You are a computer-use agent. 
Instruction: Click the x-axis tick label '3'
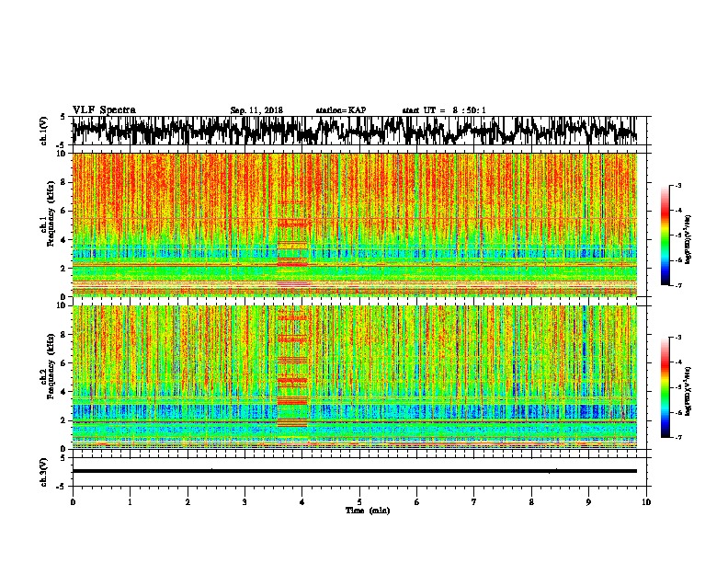pos(245,502)
